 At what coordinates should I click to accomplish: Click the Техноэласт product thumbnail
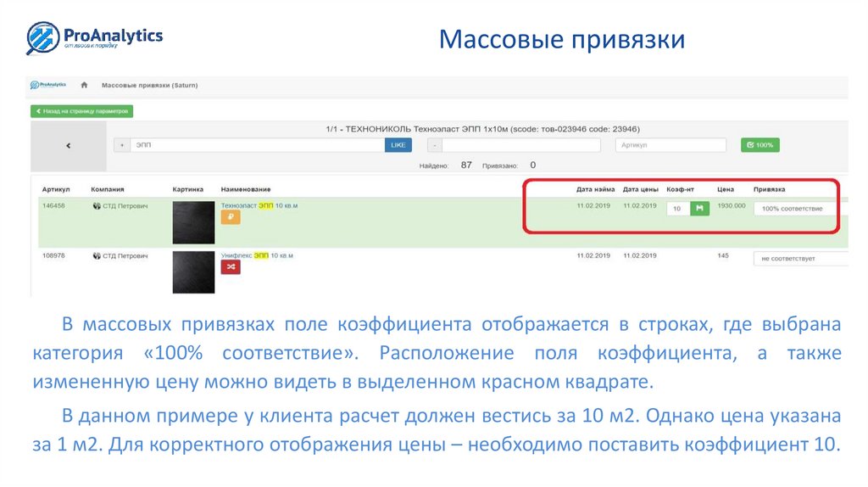coord(193,223)
